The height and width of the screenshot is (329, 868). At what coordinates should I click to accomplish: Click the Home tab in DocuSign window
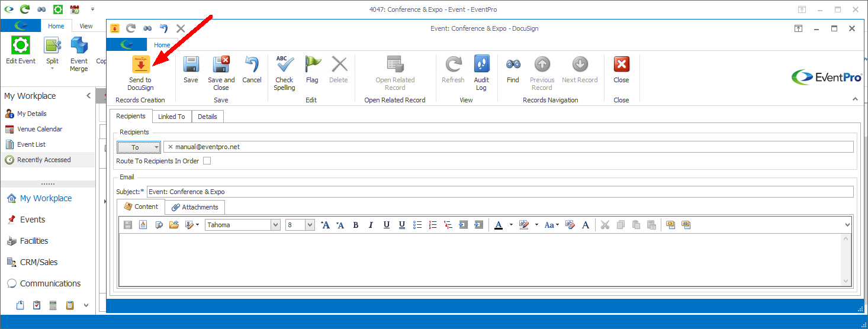pos(162,45)
